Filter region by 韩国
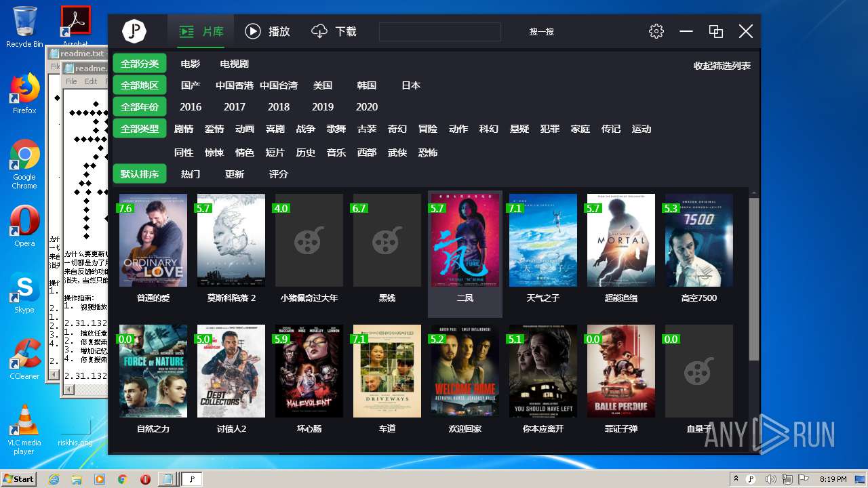 367,85
